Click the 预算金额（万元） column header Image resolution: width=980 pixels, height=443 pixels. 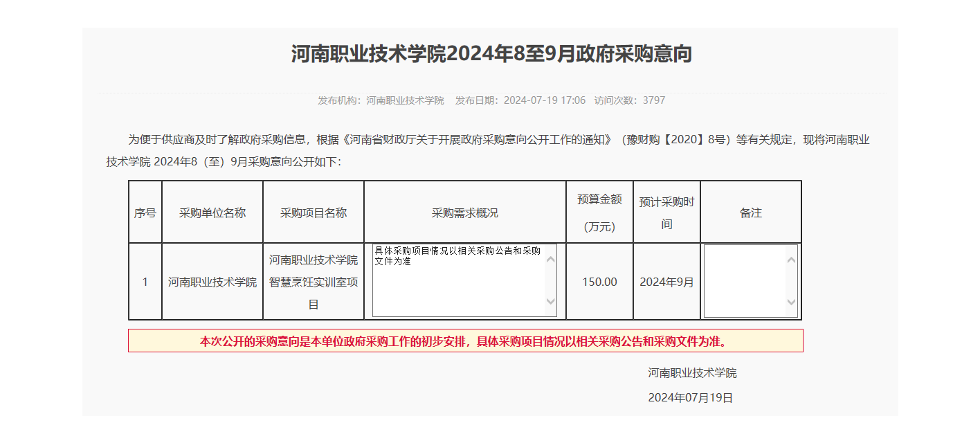(x=599, y=213)
